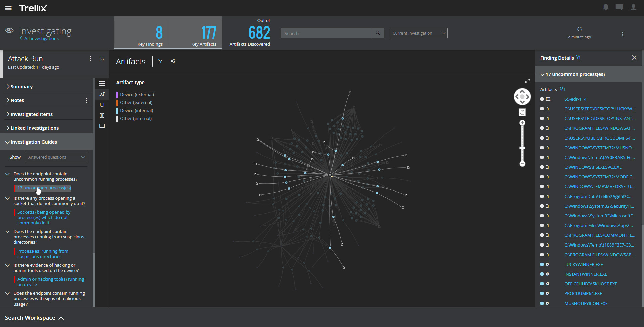Screen dimensions: 644x327
Task: Open the artifacts filter icon
Action: click(x=160, y=61)
